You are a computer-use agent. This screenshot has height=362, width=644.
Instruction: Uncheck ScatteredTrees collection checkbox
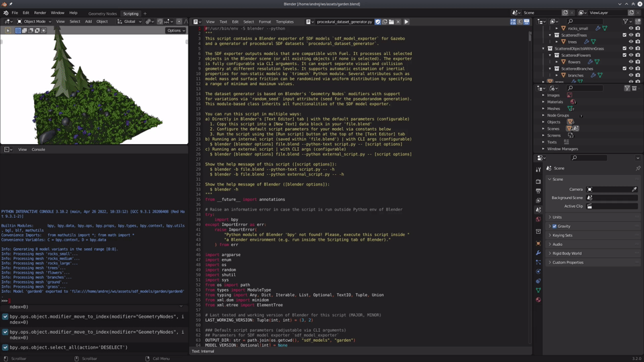coord(625,36)
